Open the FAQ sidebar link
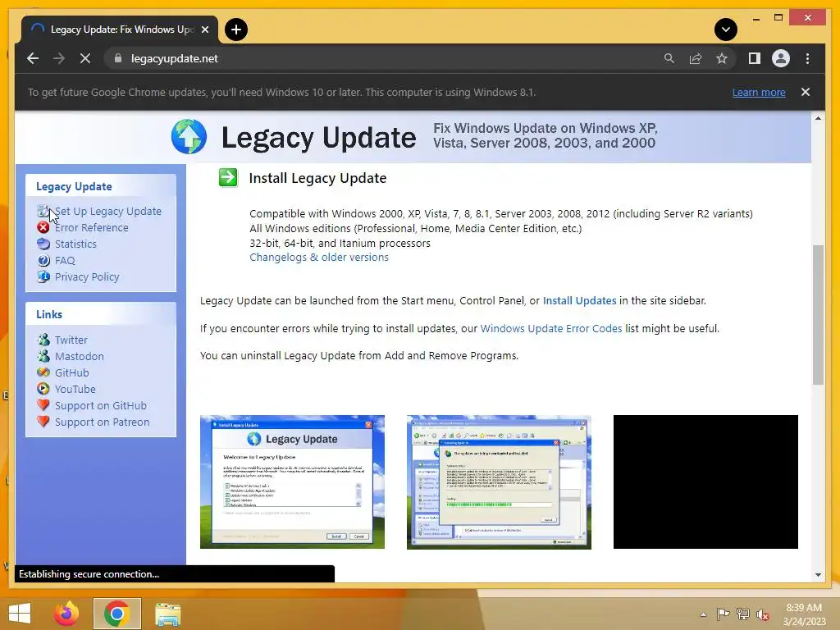 (x=65, y=260)
